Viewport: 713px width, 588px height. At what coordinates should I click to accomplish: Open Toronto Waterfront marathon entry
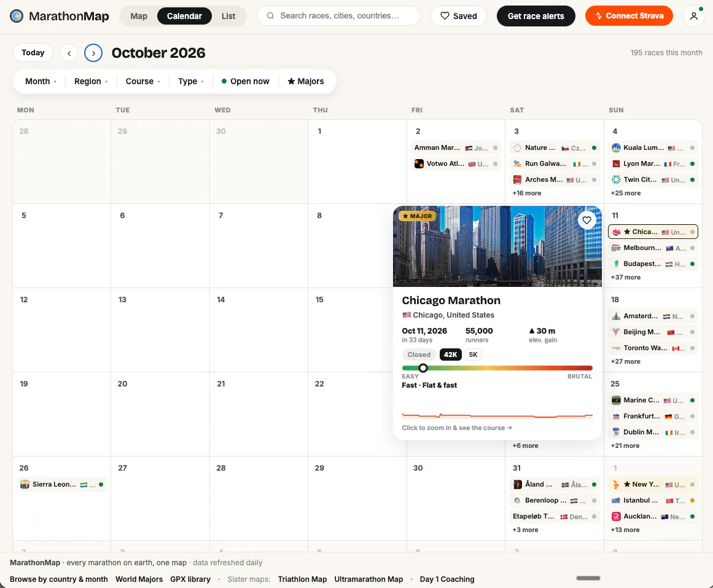coord(653,348)
